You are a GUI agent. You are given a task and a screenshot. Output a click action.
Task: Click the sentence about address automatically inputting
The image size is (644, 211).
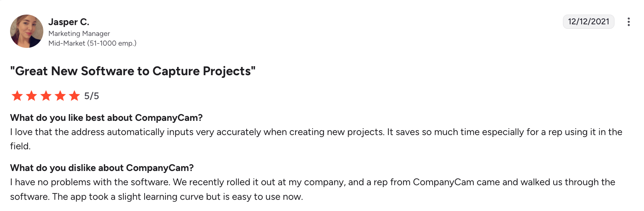click(x=197, y=132)
